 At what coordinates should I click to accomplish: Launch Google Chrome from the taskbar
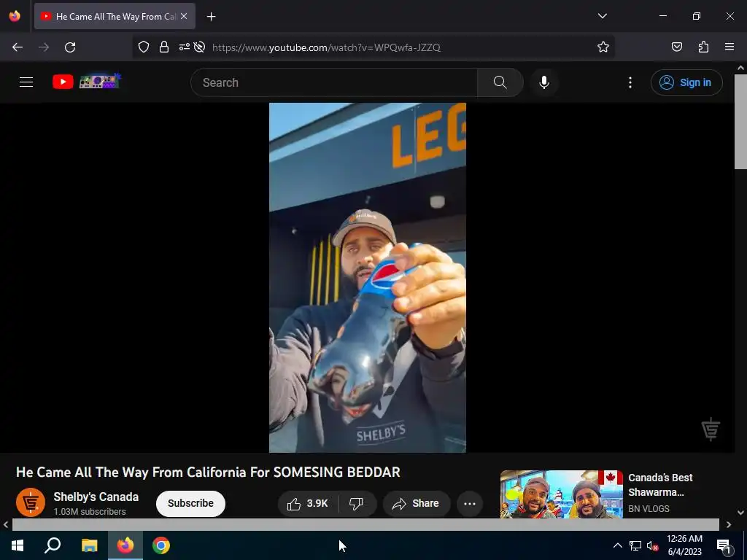[161, 545]
